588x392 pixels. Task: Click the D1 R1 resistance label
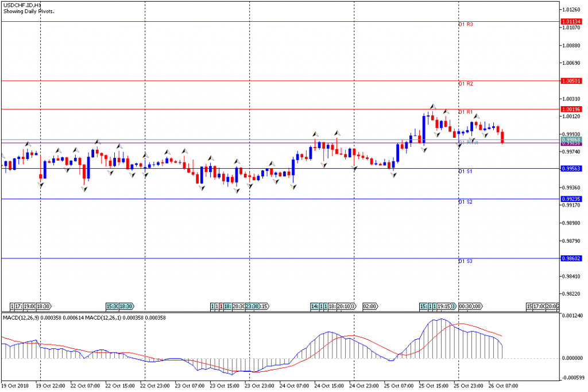click(x=465, y=112)
